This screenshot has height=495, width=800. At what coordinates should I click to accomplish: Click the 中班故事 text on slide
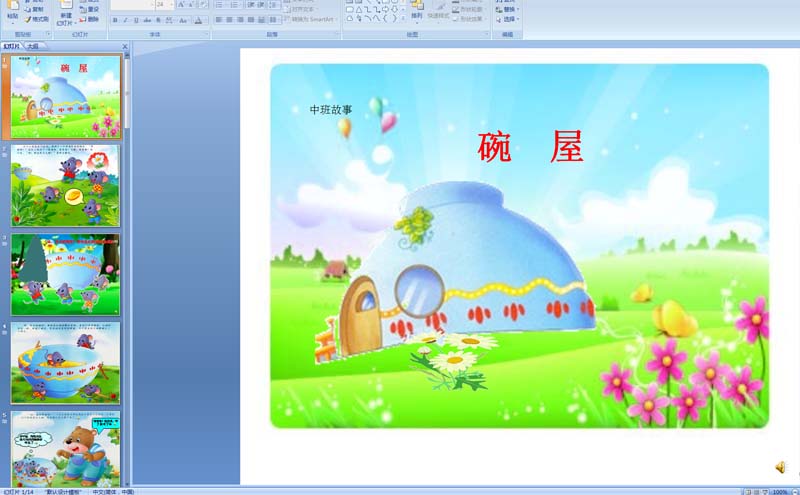(x=331, y=110)
